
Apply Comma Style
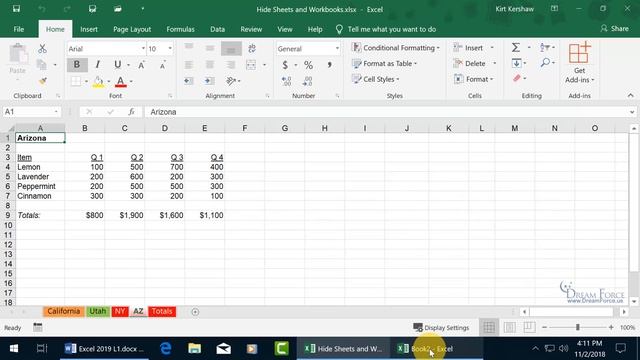tap(329, 64)
